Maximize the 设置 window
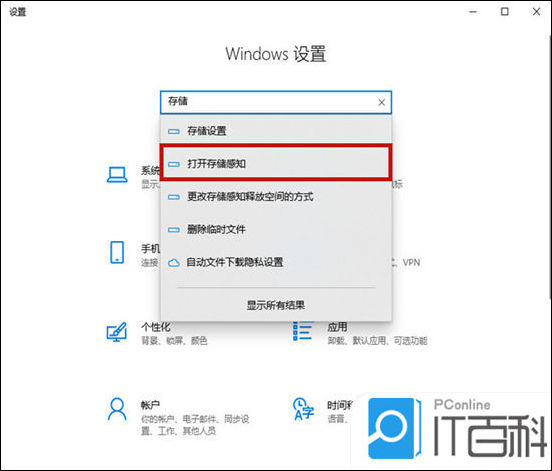Screen dimensions: 552x471 tap(504, 12)
